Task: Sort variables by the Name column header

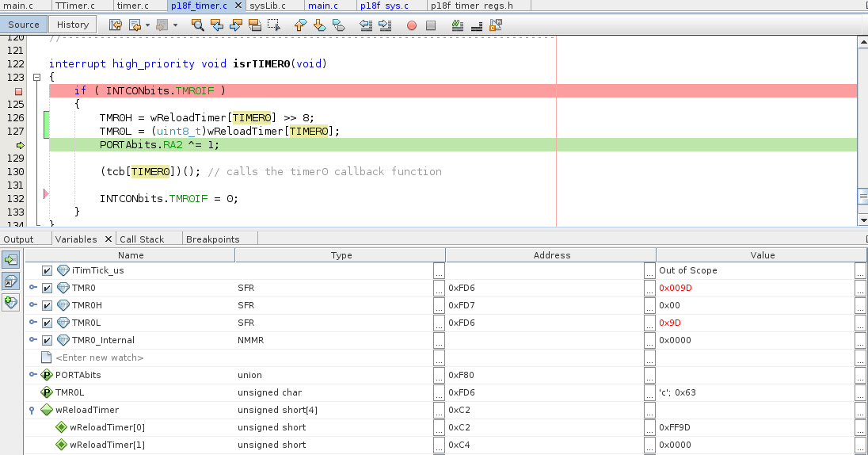Action: (130, 255)
